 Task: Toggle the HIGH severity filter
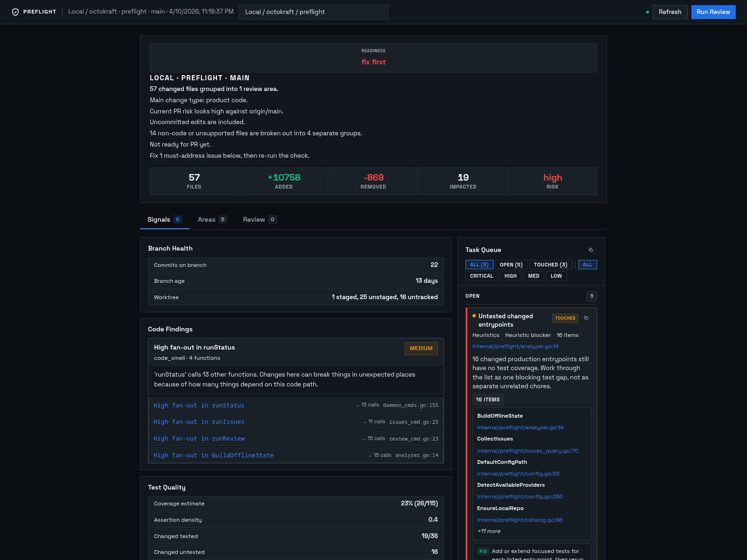pyautogui.click(x=510, y=276)
